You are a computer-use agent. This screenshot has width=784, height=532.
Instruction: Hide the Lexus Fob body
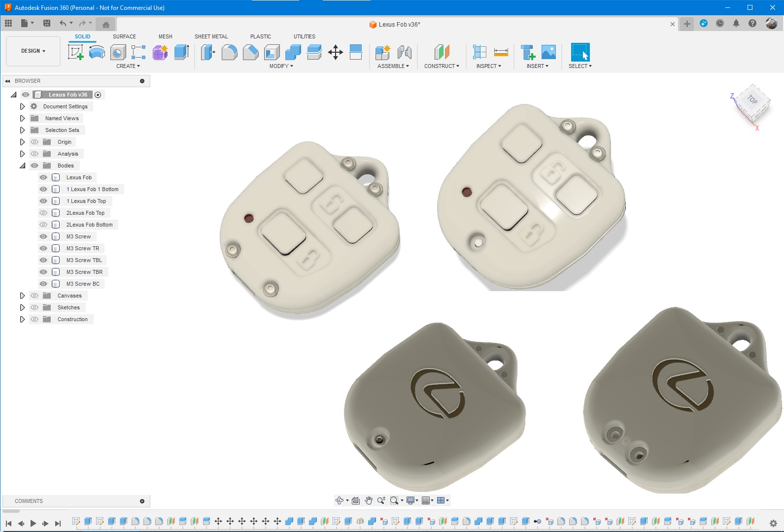pyautogui.click(x=43, y=177)
